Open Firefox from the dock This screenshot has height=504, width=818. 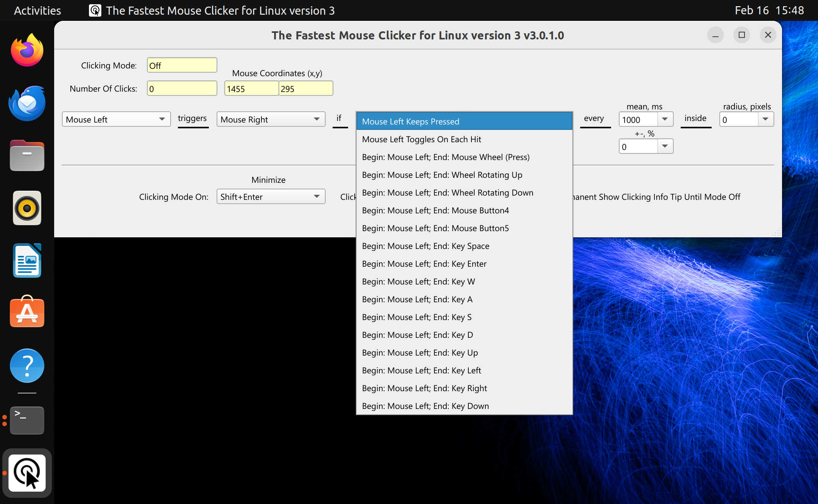(27, 49)
